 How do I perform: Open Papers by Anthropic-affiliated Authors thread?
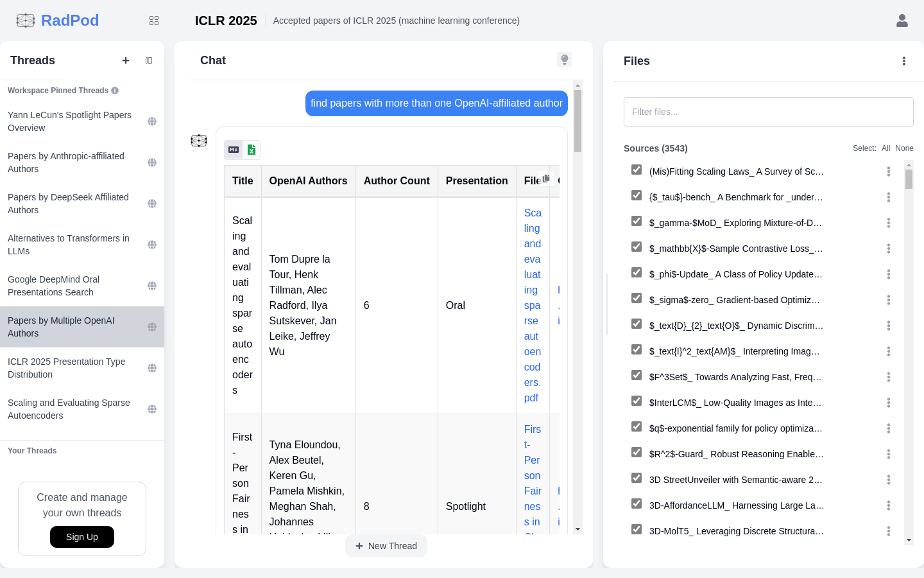click(82, 162)
